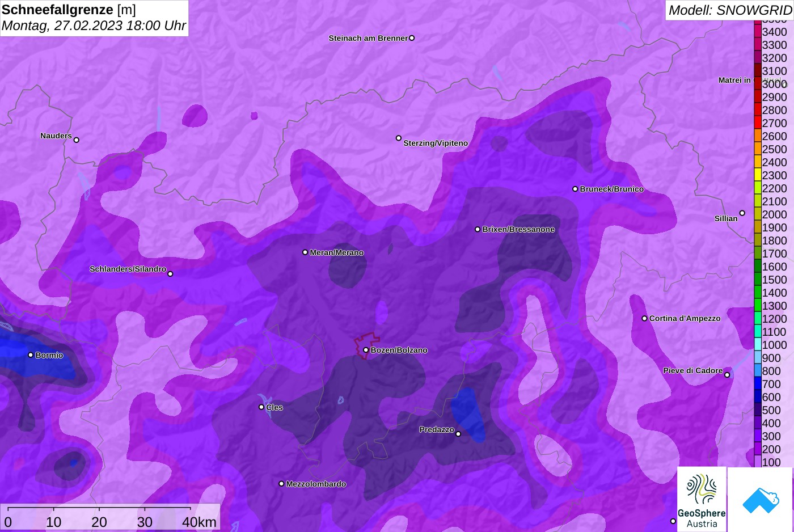The image size is (794, 532).
Task: Click the Schneefallgrenze [m] title
Action: (x=69, y=10)
